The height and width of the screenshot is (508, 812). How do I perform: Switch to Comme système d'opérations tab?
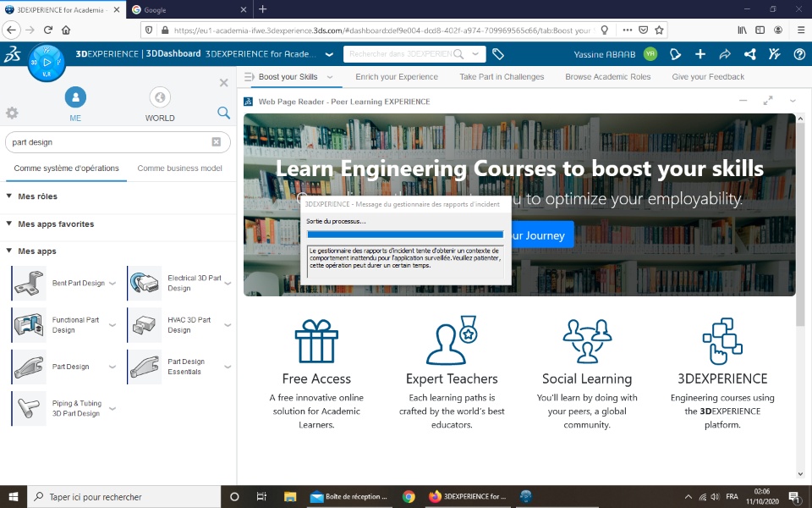pos(66,168)
